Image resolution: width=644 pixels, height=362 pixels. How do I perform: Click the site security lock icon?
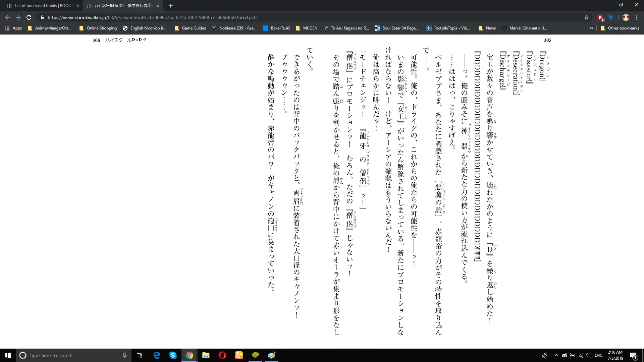pyautogui.click(x=42, y=17)
